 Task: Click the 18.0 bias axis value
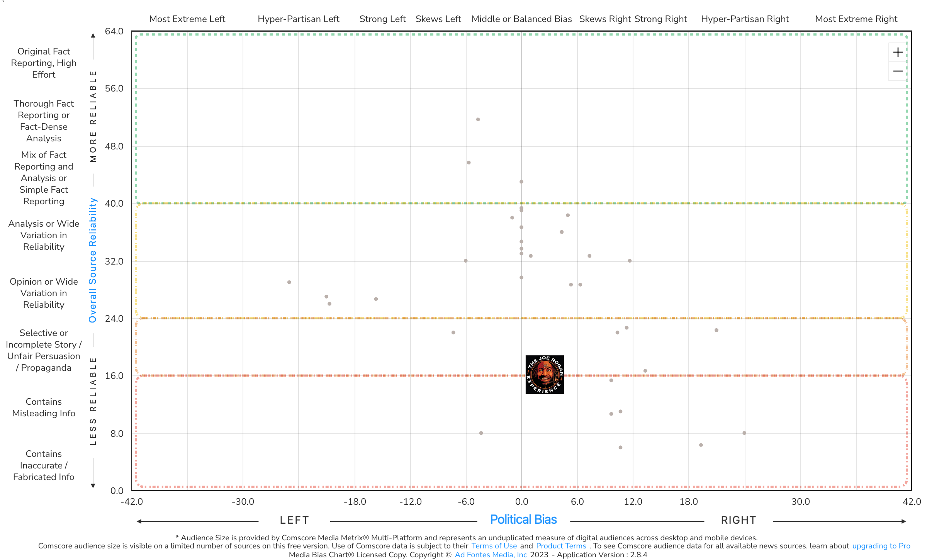[x=689, y=502]
